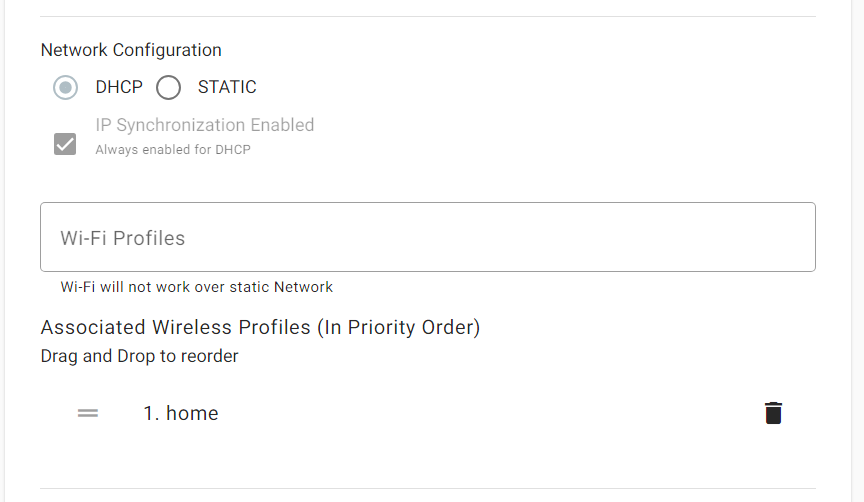Click the "Drag and Drop to reorder" text
The width and height of the screenshot is (864, 502).
pyautogui.click(x=139, y=356)
